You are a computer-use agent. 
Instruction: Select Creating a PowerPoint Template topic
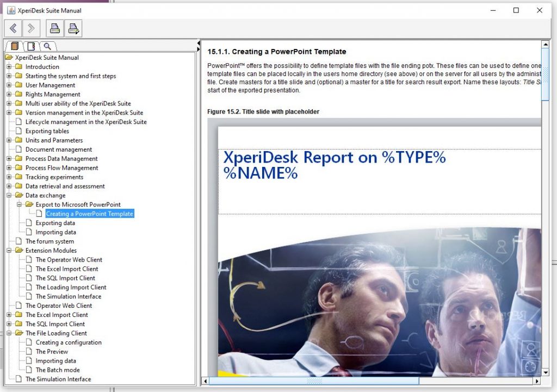[90, 214]
